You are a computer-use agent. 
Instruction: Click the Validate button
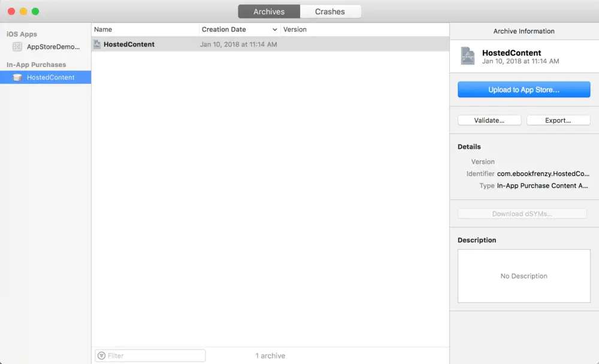click(x=489, y=120)
